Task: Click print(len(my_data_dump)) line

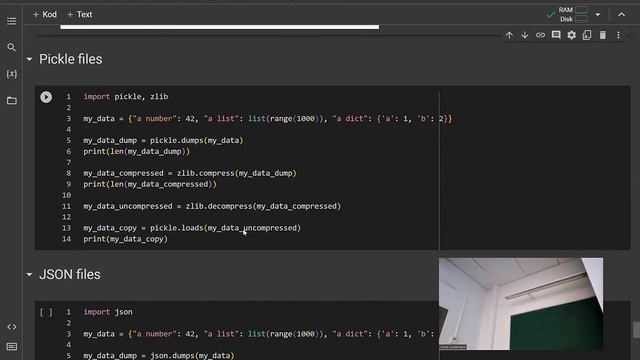Action: (x=136, y=151)
